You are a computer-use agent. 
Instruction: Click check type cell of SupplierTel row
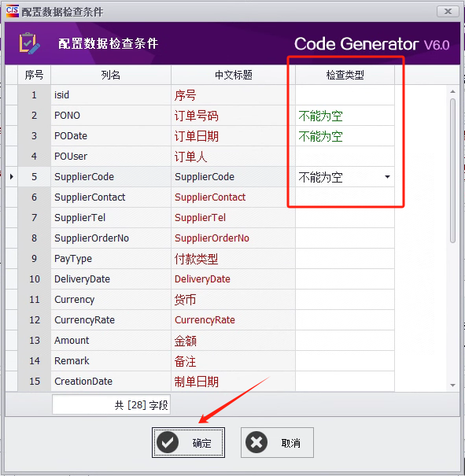[345, 218]
